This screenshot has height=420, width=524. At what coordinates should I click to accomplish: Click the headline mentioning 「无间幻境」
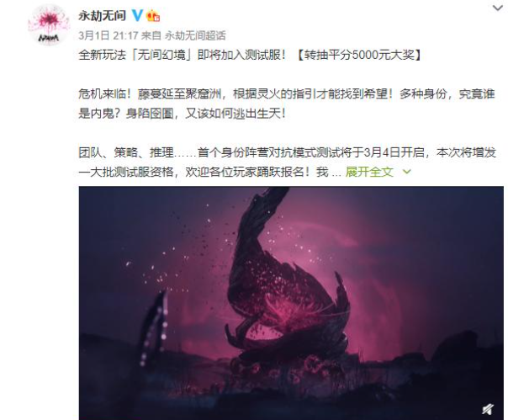[183, 55]
